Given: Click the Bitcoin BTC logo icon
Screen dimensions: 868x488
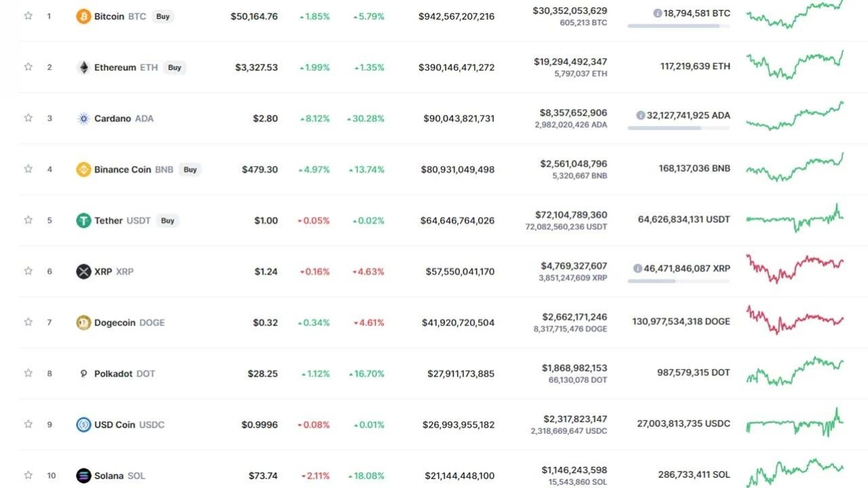Looking at the screenshot, I should (x=83, y=16).
